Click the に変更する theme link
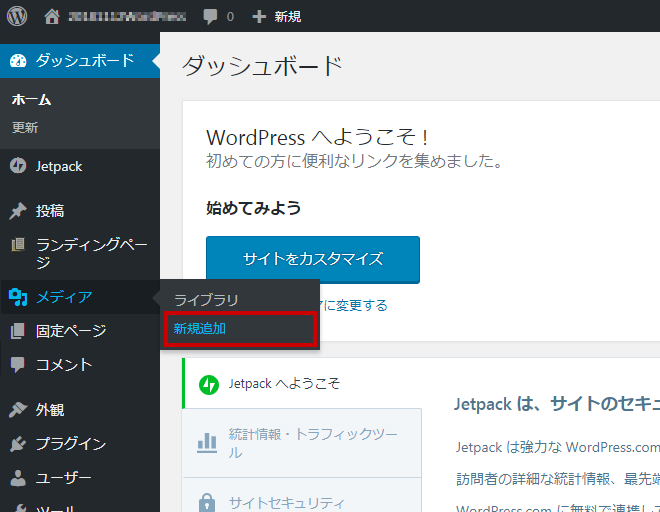The width and height of the screenshot is (660, 512). pyautogui.click(x=354, y=305)
